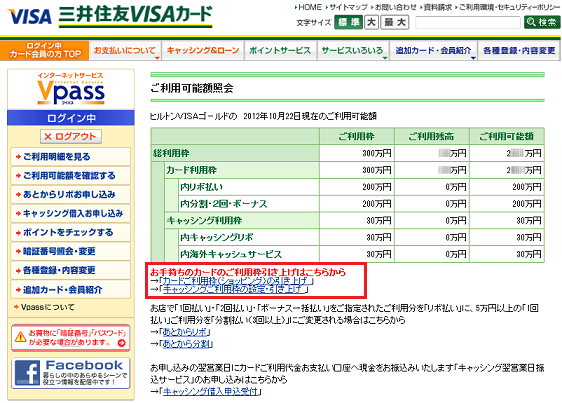The width and height of the screenshot is (562, 403).
Task: Open キャッシングご利用枠の設定・引き上げ link
Action: [x=234, y=289]
